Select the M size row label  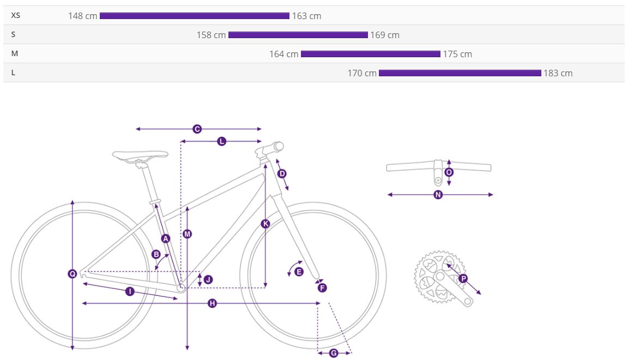click(15, 53)
